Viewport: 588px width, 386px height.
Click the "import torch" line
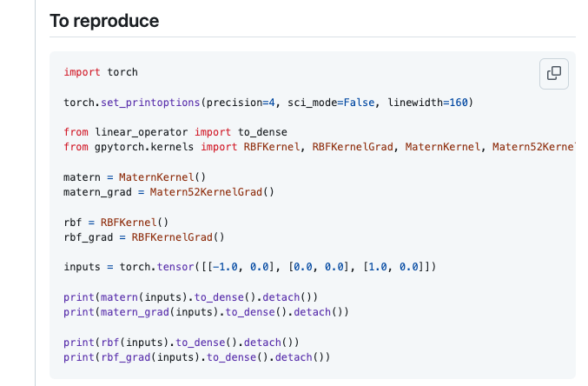point(101,72)
